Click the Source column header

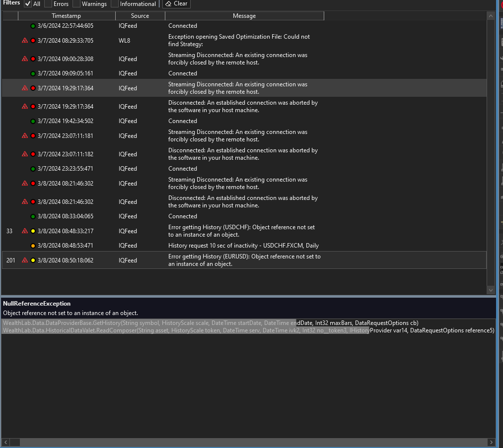(140, 16)
